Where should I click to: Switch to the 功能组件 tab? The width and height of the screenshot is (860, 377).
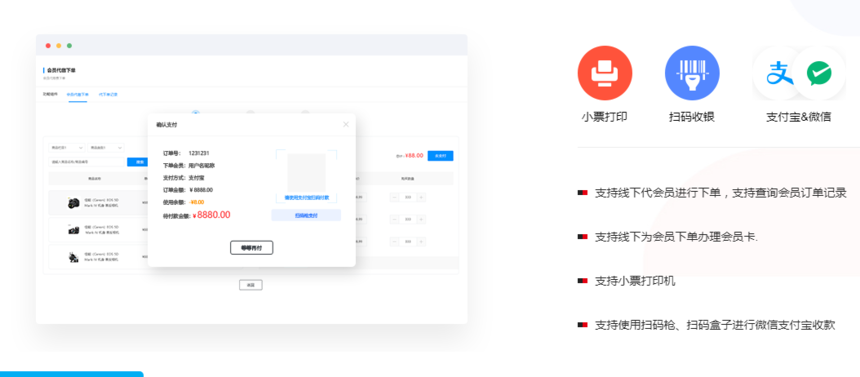tap(50, 94)
